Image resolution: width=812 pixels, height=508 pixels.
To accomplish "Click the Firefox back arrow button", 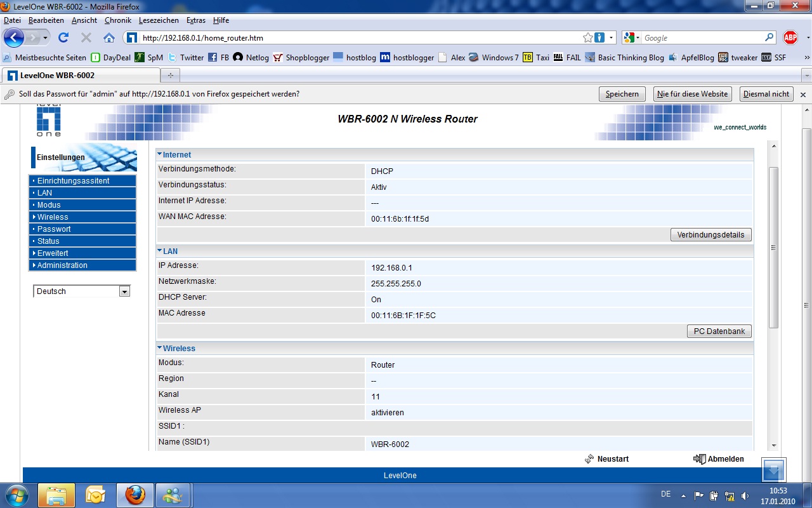I will click(14, 37).
